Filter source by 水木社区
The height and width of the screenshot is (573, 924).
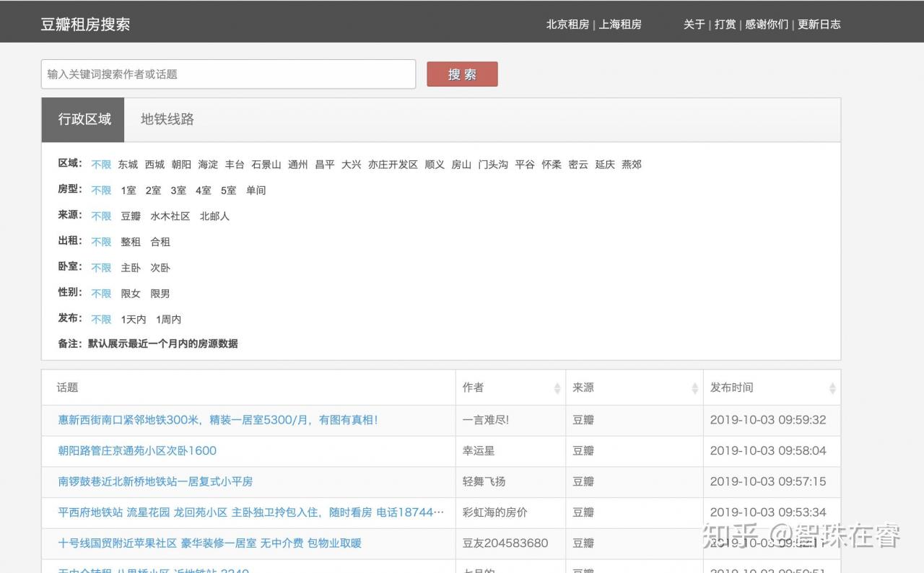click(170, 216)
